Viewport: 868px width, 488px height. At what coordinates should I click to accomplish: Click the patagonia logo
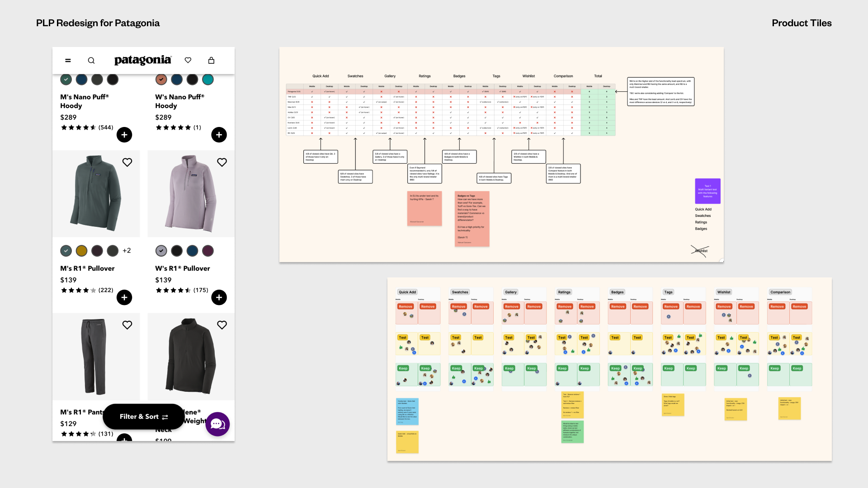[142, 60]
